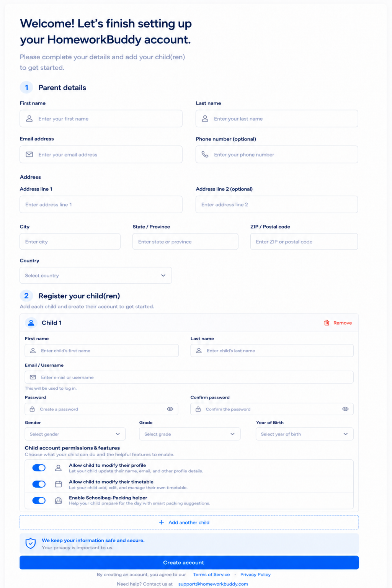The image size is (392, 588).
Task: Click the trash can icon beside Remove
Action: tap(327, 323)
